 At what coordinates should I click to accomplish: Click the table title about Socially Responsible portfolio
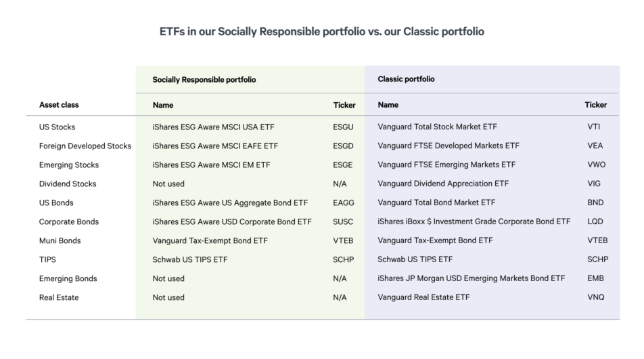click(322, 32)
